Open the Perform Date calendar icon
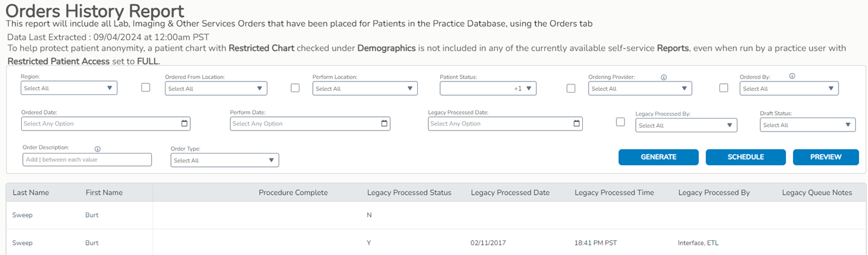868x255 pixels. [384, 124]
